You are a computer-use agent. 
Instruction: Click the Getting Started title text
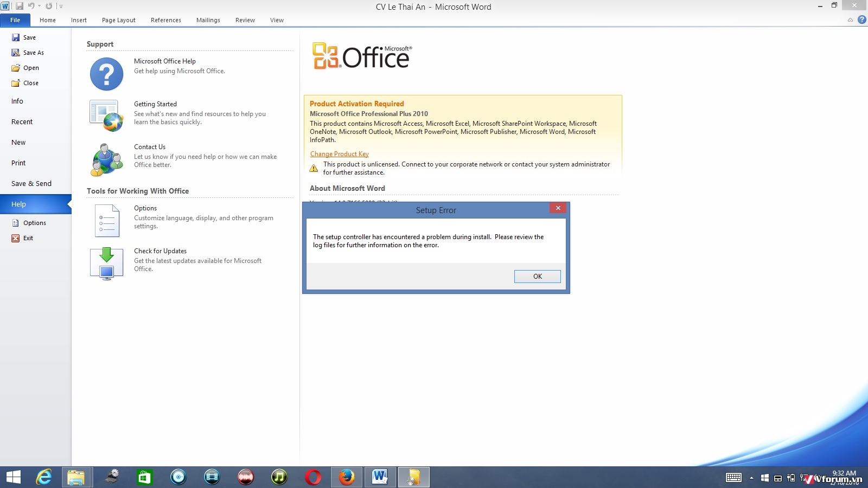(155, 104)
